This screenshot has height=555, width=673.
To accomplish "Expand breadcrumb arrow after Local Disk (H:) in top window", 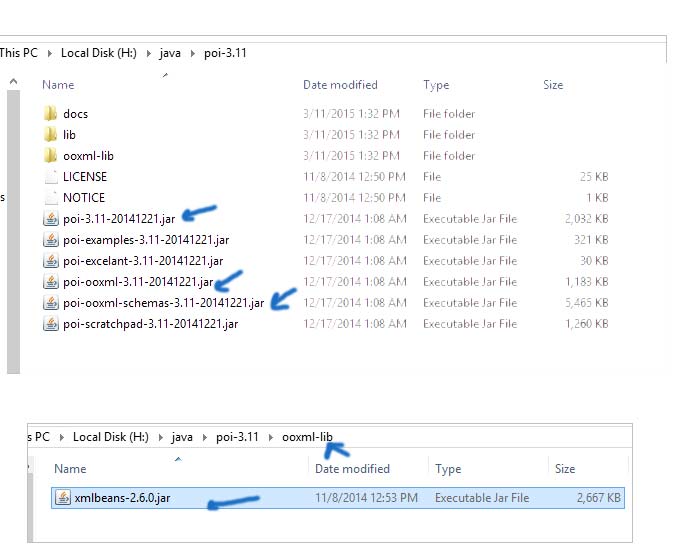I will tap(149, 53).
